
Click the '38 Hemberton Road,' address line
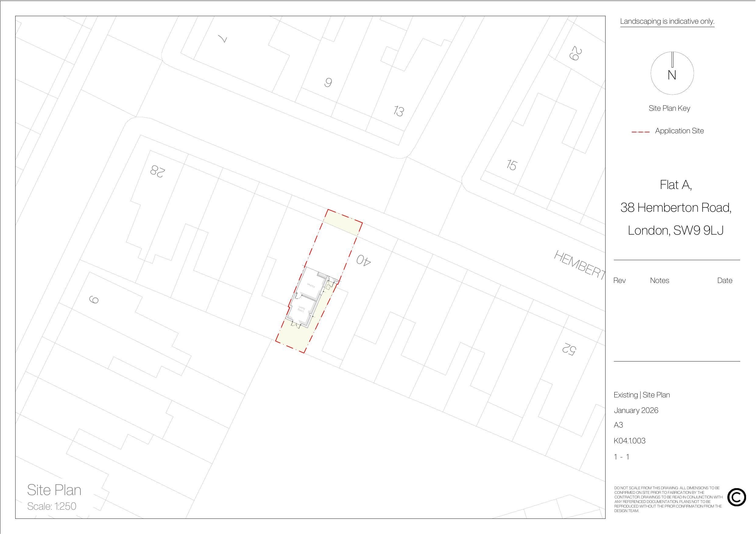[x=676, y=208]
